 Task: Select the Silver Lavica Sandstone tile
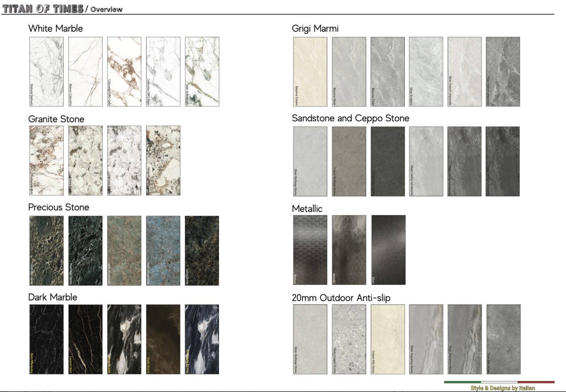click(x=426, y=161)
